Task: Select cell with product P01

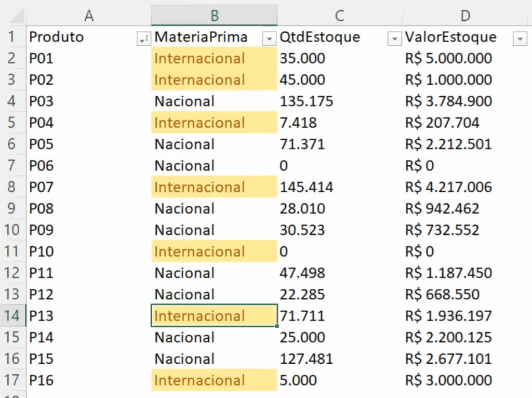Action: (89, 58)
